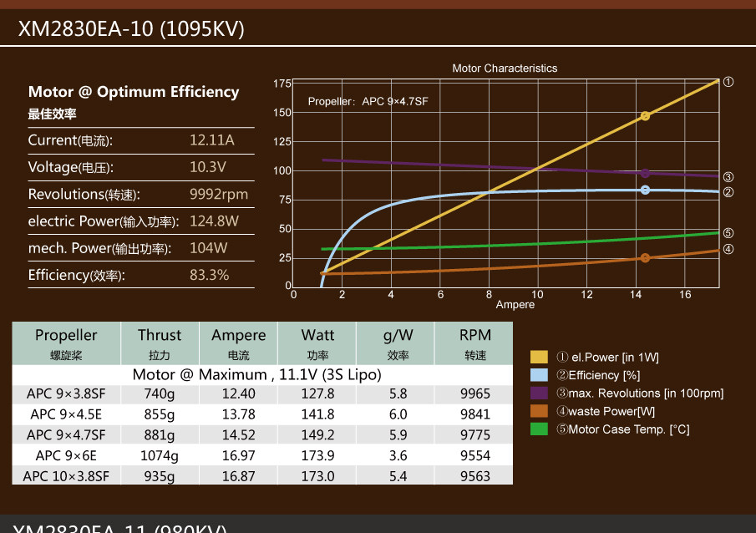
Task: Click the Ampere column header in the table
Action: [239, 343]
